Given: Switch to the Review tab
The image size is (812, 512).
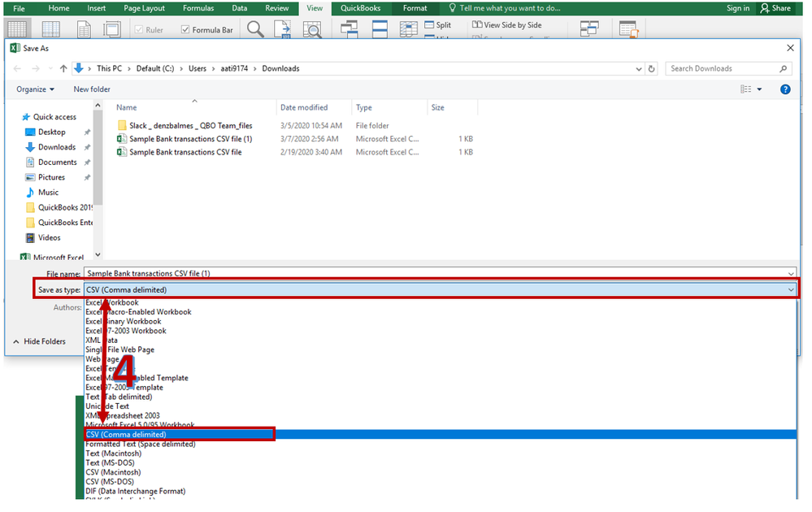Looking at the screenshot, I should [277, 8].
